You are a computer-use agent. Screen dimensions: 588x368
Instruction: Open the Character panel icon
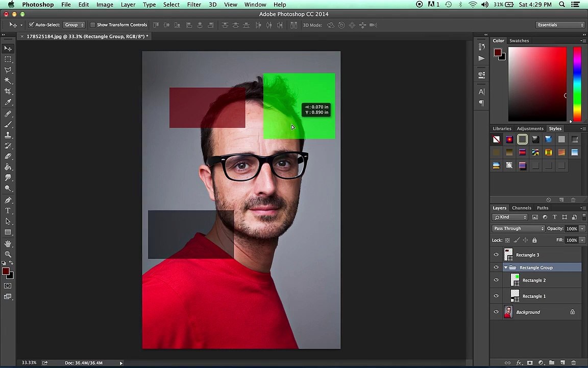click(x=482, y=91)
